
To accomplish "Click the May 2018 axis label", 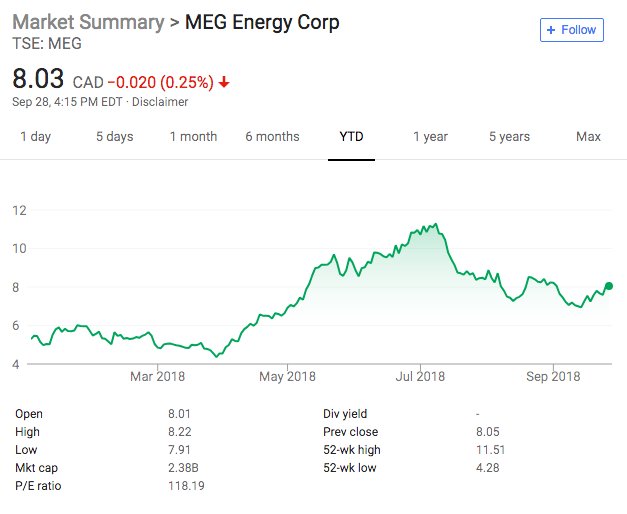I will (287, 376).
